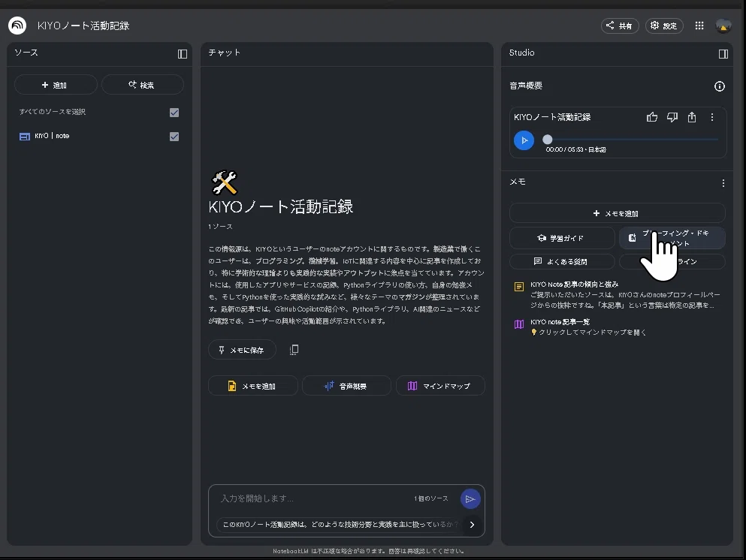Viewport: 746px width, 560px height.
Task: Click the よくある質問 button
Action: pos(562,261)
